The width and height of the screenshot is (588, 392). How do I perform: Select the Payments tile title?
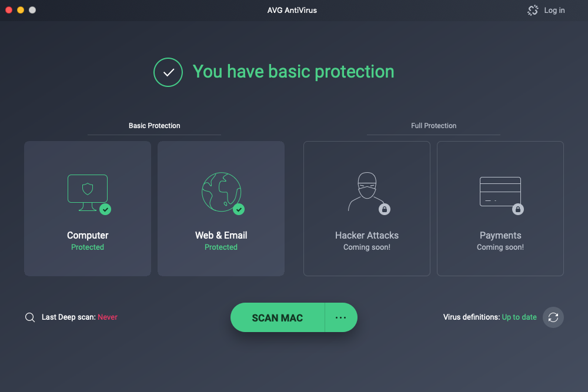[x=500, y=235]
